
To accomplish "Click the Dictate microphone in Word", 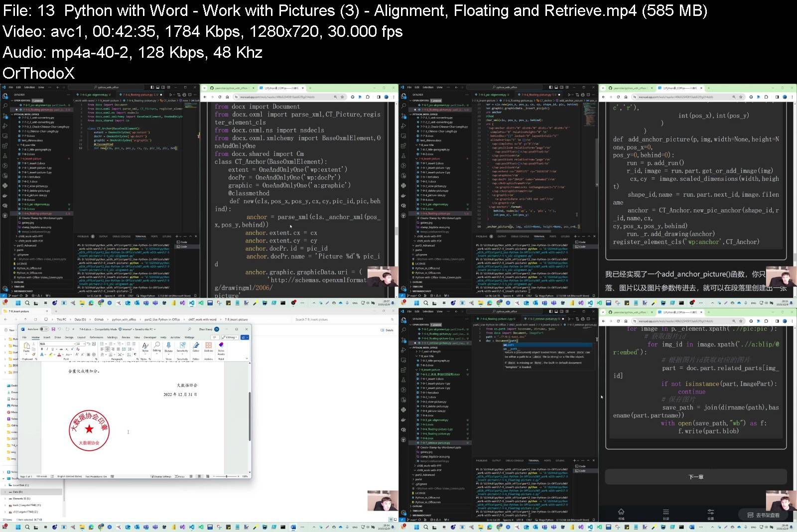I will (169, 348).
